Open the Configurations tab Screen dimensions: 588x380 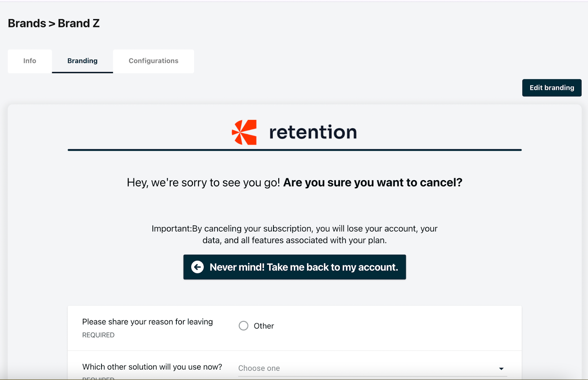pyautogui.click(x=153, y=61)
